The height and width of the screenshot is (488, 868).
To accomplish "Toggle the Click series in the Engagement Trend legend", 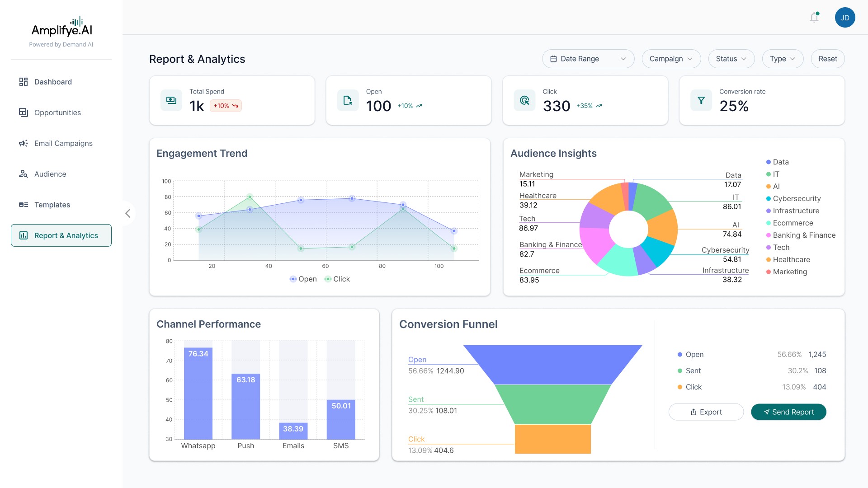I will pyautogui.click(x=337, y=279).
